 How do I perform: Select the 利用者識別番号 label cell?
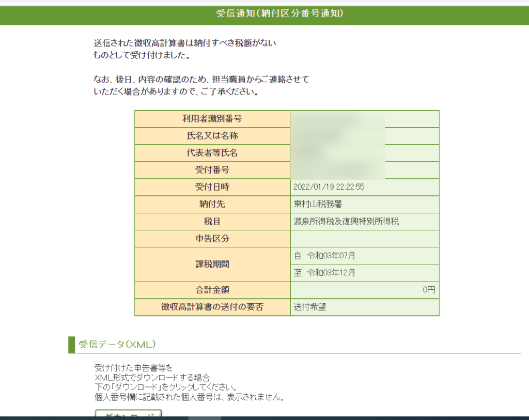click(x=212, y=119)
